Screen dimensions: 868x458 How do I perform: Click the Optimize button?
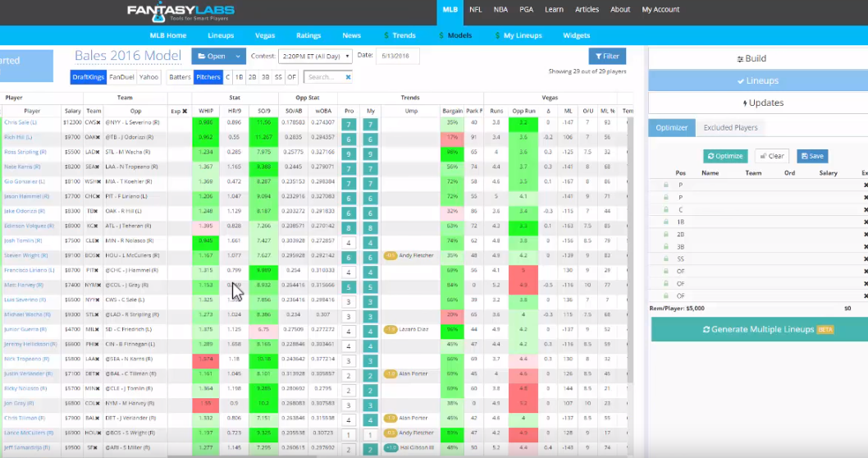click(725, 156)
